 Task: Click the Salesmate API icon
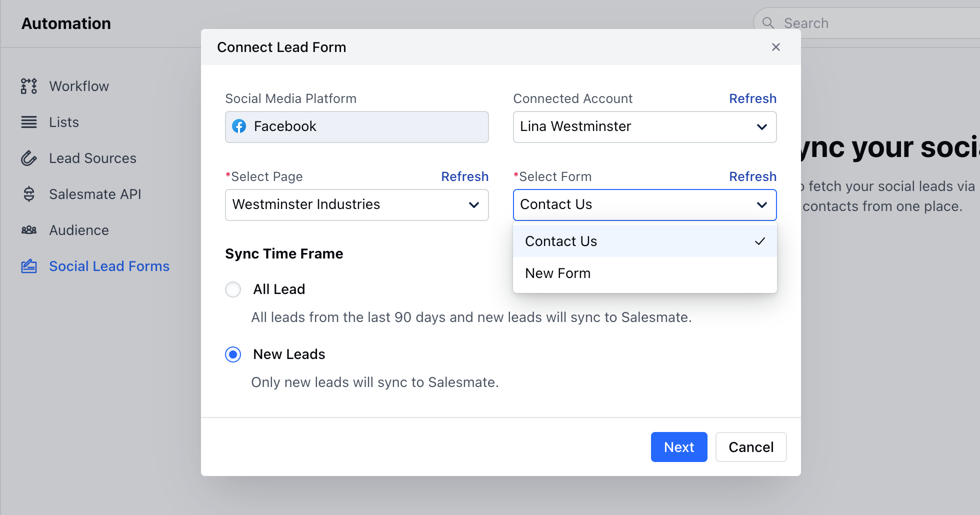29,194
